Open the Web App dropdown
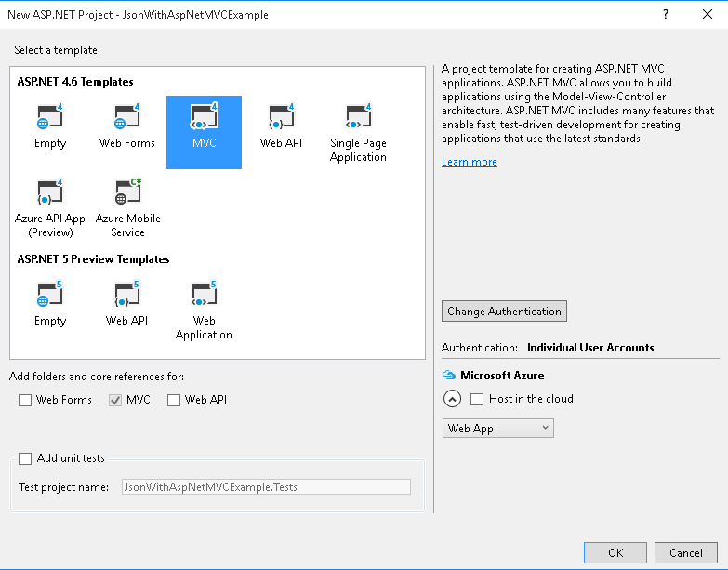Screen dimensions: 728x570 click(x=497, y=428)
